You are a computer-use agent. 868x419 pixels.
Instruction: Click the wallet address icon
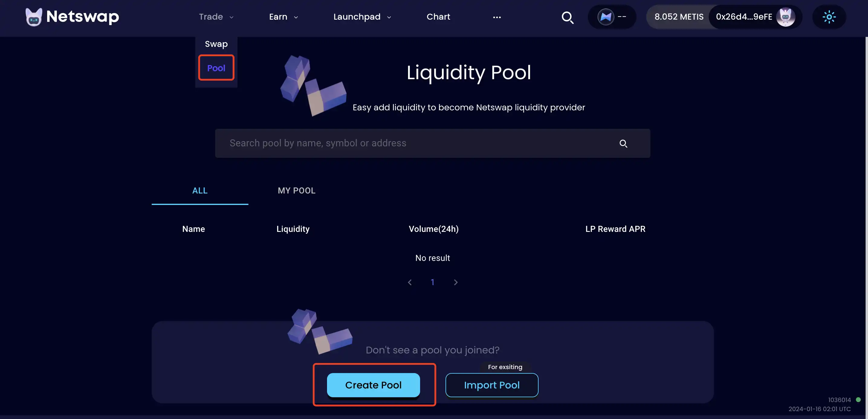pos(785,17)
